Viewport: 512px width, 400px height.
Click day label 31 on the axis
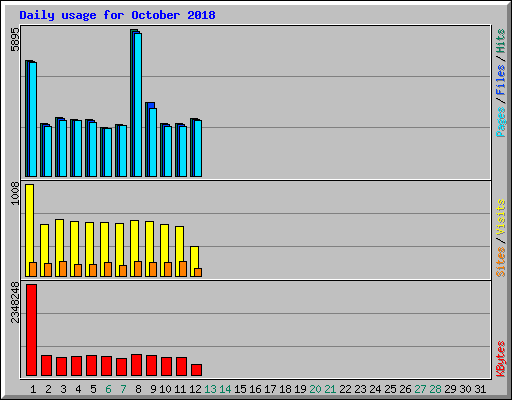coord(480,389)
